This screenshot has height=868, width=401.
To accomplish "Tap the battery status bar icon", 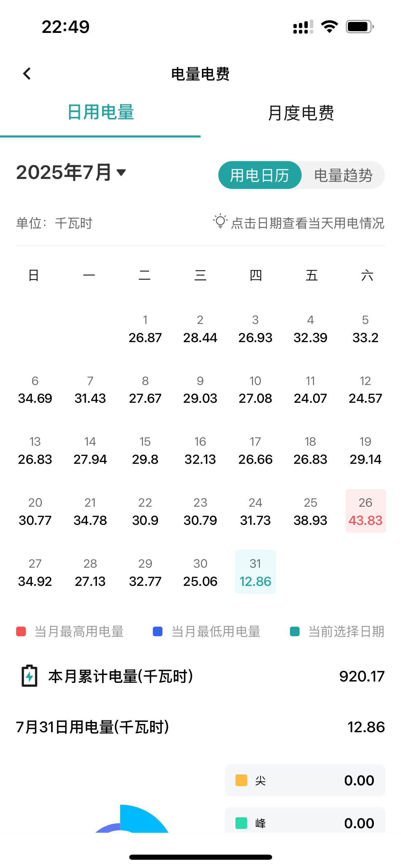I will click(x=359, y=27).
